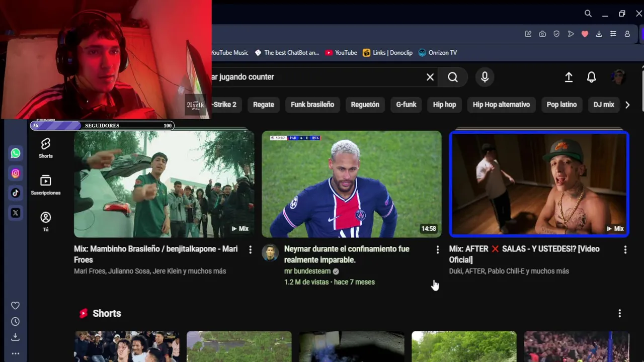The image size is (644, 362).
Task: Select the Pop latino filter chip
Action: coord(561,105)
